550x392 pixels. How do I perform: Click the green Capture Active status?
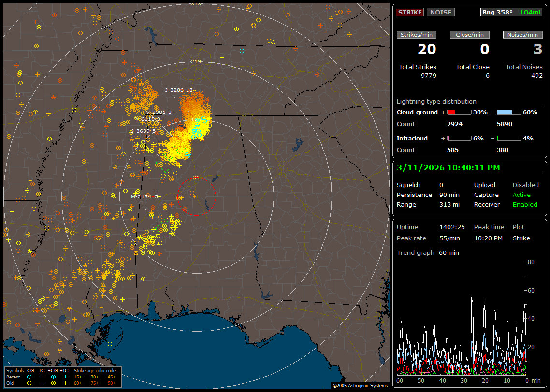[x=521, y=195]
